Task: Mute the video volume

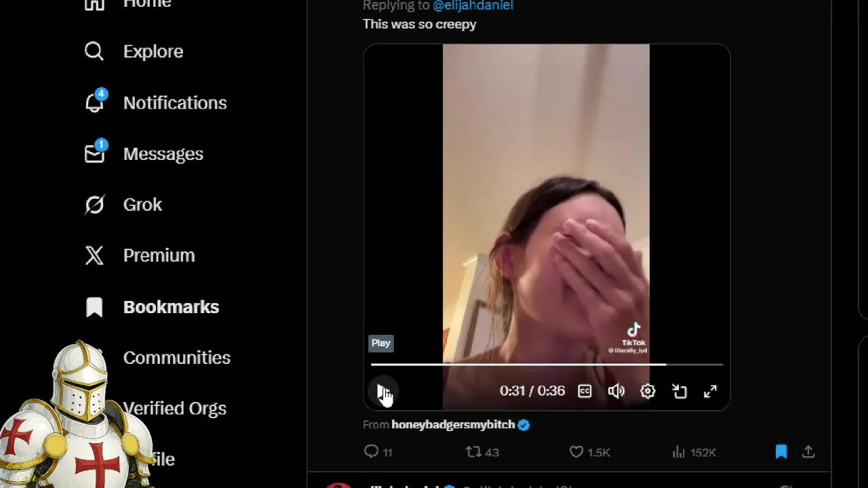Action: (616, 391)
